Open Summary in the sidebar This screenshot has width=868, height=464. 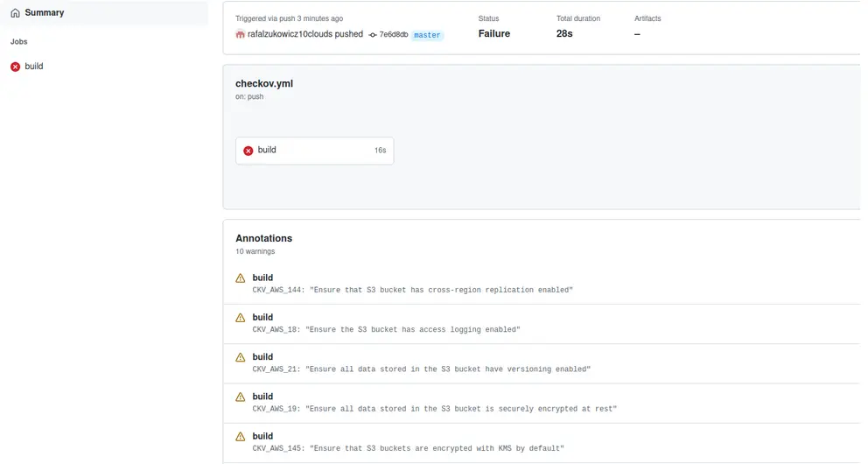[44, 13]
